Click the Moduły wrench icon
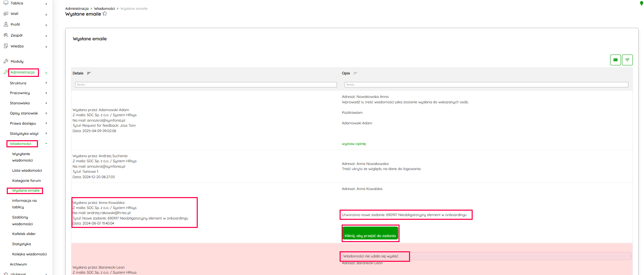Image resolution: width=644 pixels, height=275 pixels. pos(6,61)
